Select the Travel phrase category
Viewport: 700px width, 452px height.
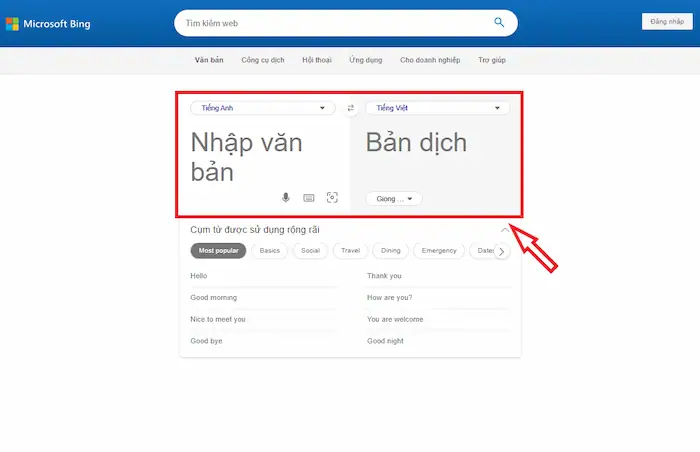pyautogui.click(x=350, y=251)
